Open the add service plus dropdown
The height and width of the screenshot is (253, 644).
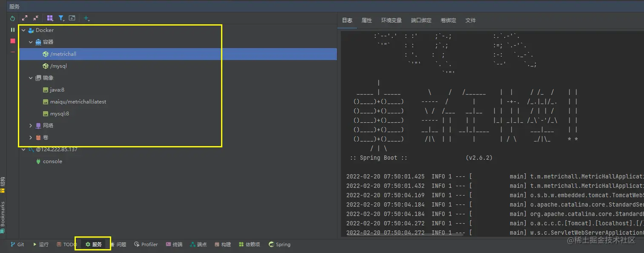86,18
